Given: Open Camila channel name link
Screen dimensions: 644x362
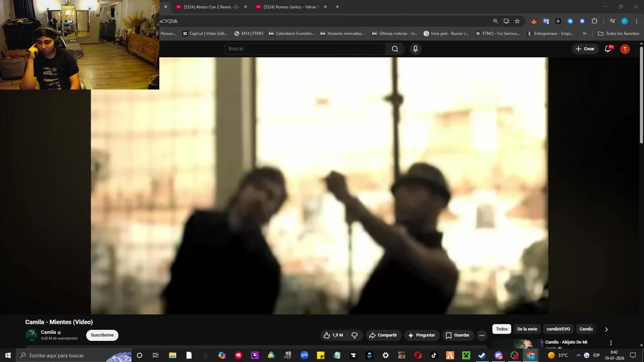Looking at the screenshot, I should coord(48,332).
